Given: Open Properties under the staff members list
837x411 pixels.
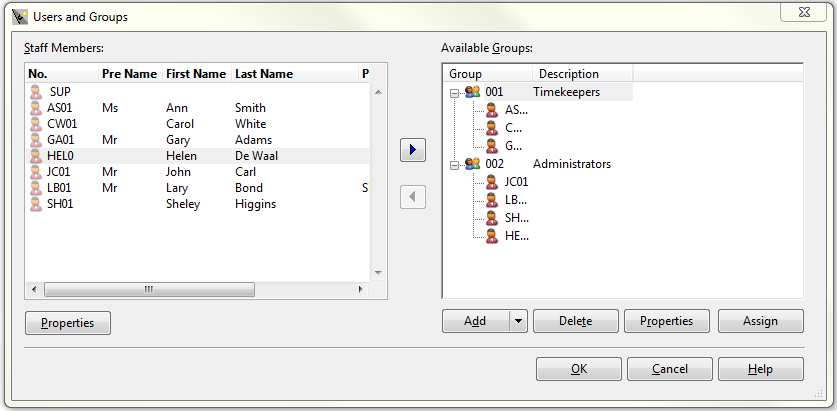Looking at the screenshot, I should point(67,323).
